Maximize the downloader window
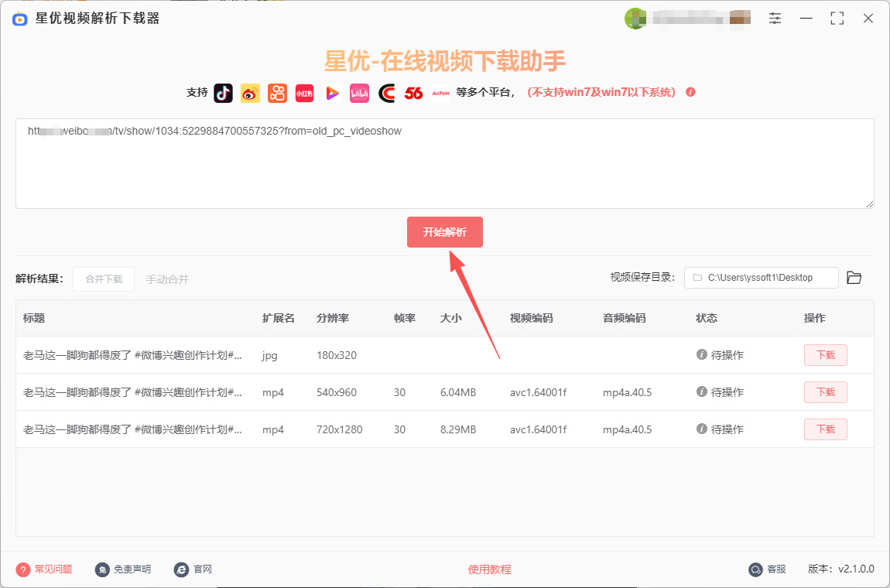Screen dimensions: 890x588 (837, 18)
